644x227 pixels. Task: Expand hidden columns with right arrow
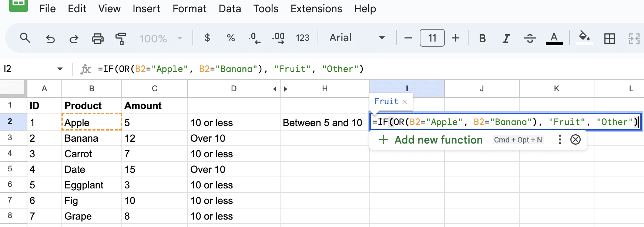coord(285,89)
